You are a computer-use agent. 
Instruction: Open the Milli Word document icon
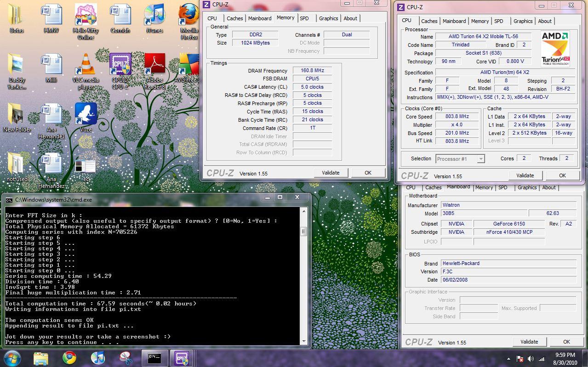51,68
